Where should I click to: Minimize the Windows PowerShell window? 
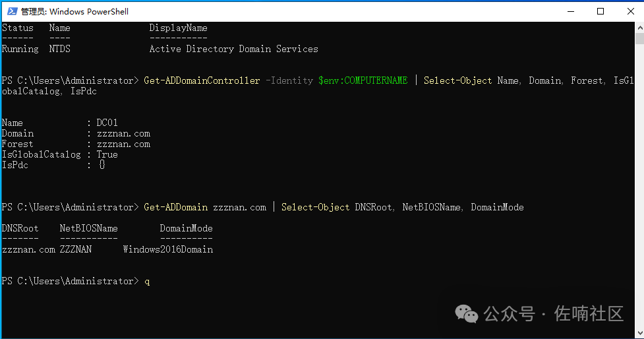pyautogui.click(x=570, y=11)
